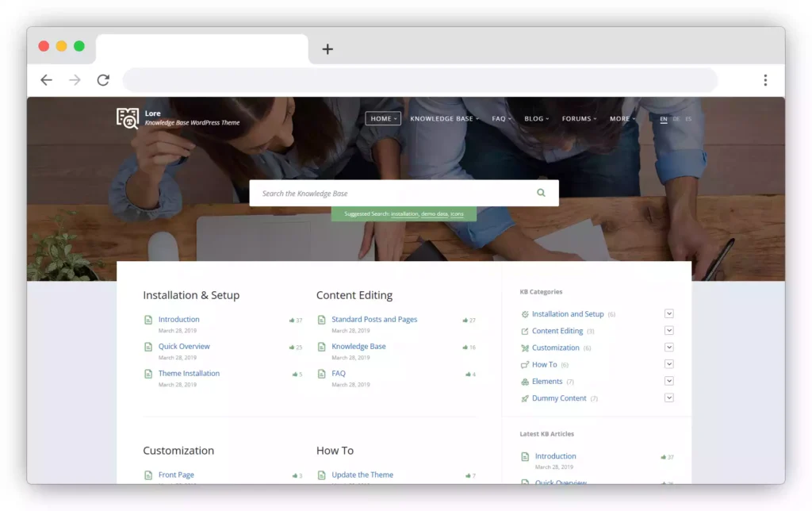The image size is (812, 511).
Task: Open the Elements category link
Action: point(547,382)
